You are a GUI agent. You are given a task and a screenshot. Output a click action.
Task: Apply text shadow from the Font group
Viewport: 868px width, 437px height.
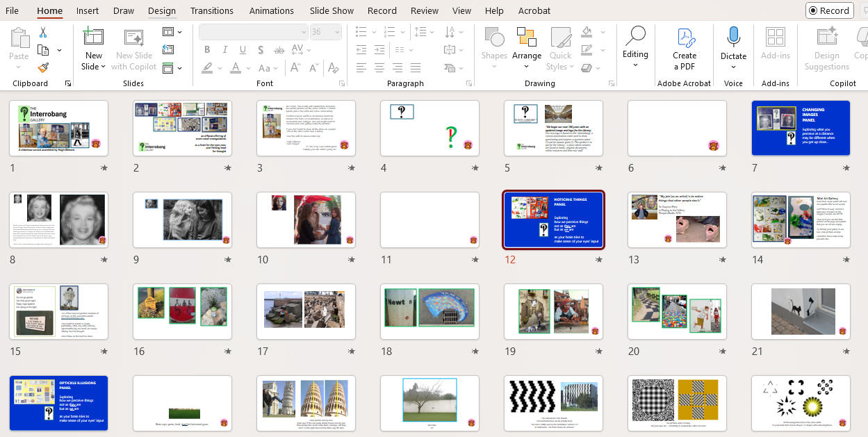[261, 49]
